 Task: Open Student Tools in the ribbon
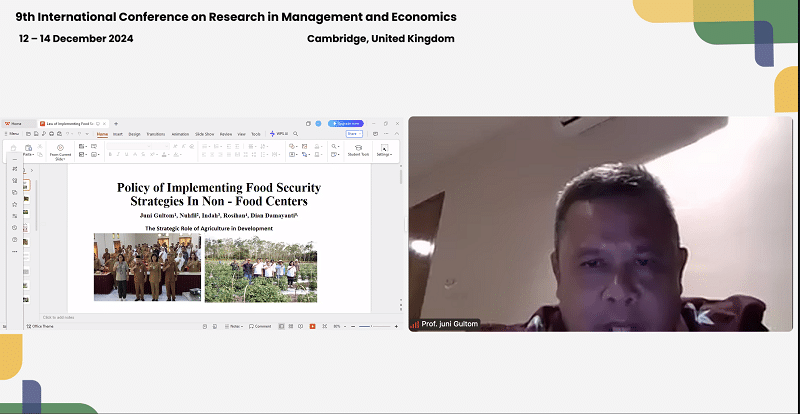click(x=358, y=149)
